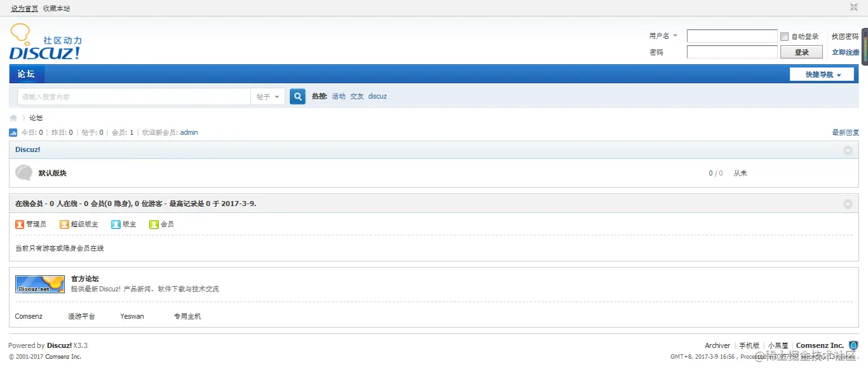Collapse the Discuz! category section
Screen dimensions: 868x374
[848, 150]
